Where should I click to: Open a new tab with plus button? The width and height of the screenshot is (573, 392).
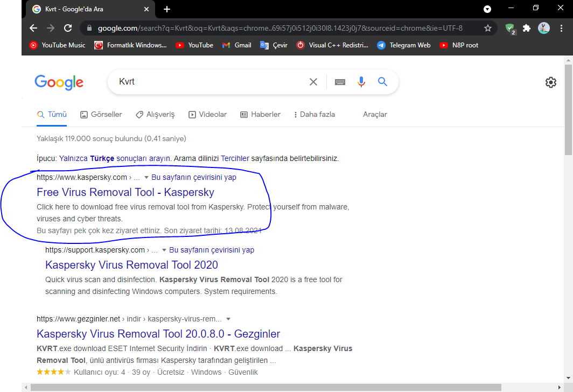[167, 9]
